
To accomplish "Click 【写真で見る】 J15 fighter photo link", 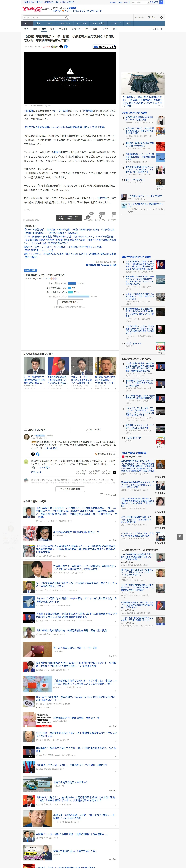I will (64, 127).
